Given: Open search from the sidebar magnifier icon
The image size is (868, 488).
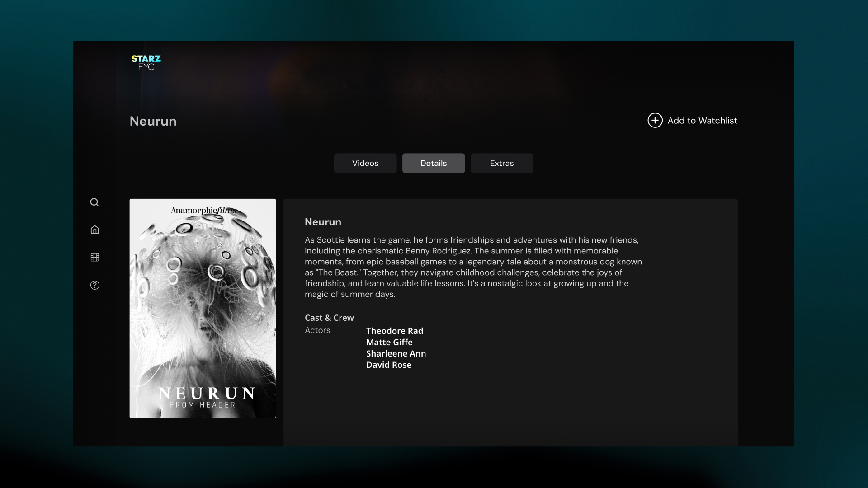Looking at the screenshot, I should (94, 202).
